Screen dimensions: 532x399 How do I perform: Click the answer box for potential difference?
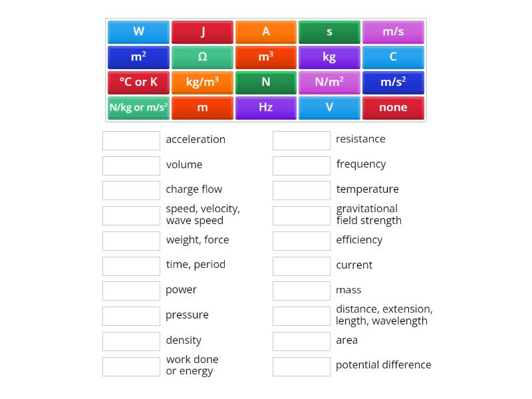pyautogui.click(x=301, y=366)
